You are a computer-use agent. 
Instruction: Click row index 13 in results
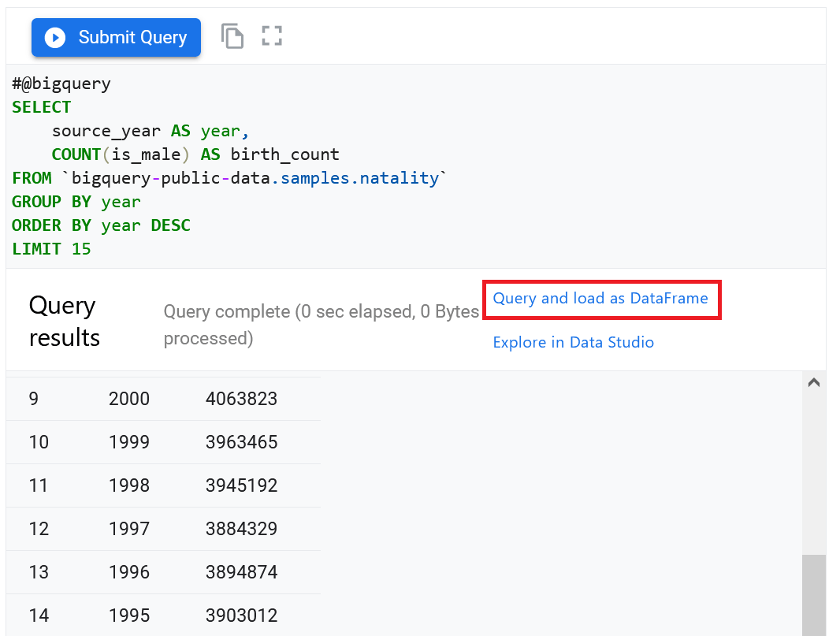coord(39,572)
